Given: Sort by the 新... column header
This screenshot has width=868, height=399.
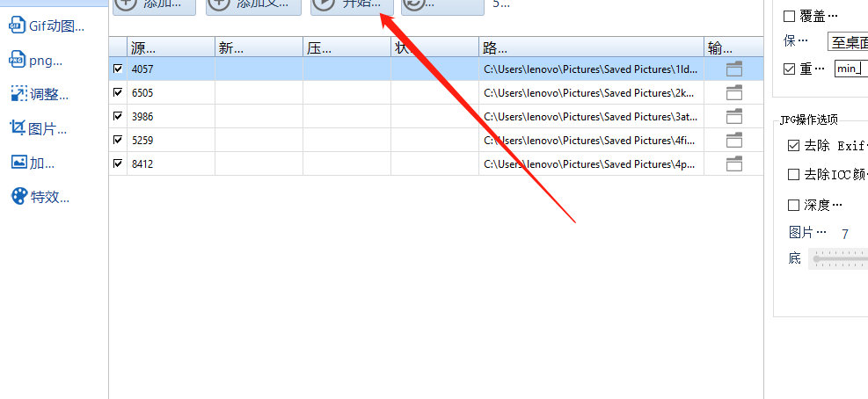Looking at the screenshot, I should click(259, 48).
